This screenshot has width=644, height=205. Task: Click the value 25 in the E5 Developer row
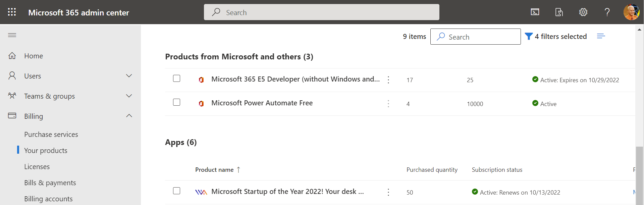coord(470,80)
